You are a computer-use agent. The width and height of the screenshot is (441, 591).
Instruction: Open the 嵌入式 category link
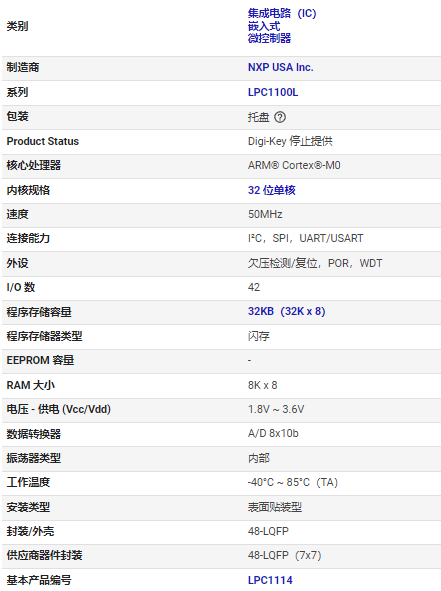click(264, 26)
